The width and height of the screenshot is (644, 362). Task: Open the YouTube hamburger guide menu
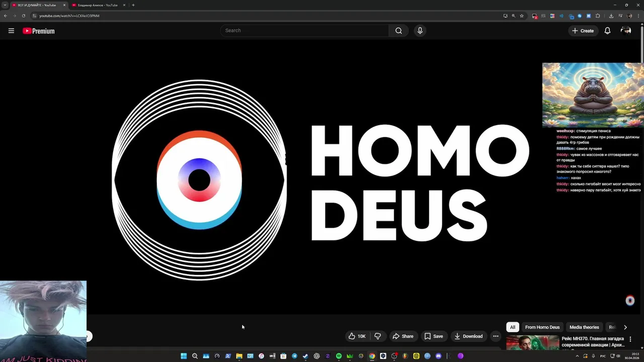pyautogui.click(x=11, y=31)
